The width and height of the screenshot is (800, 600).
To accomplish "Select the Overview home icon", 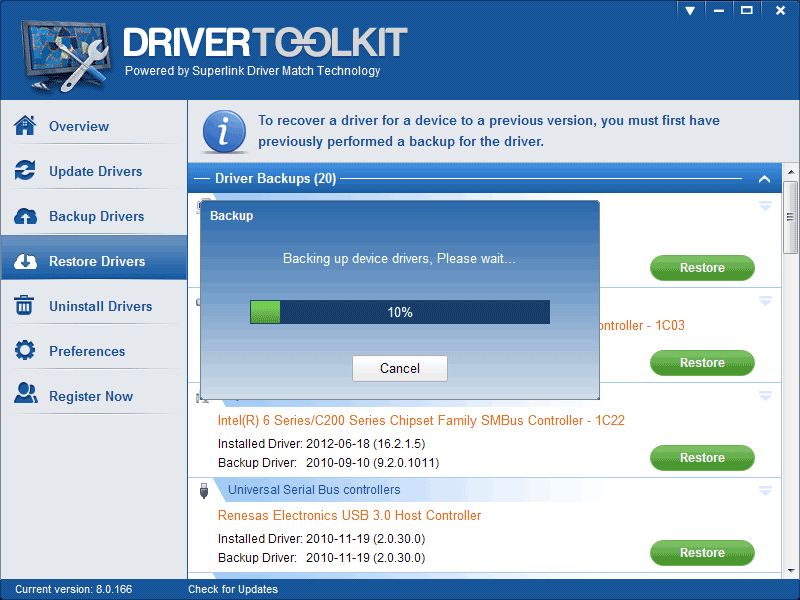I will (x=26, y=126).
